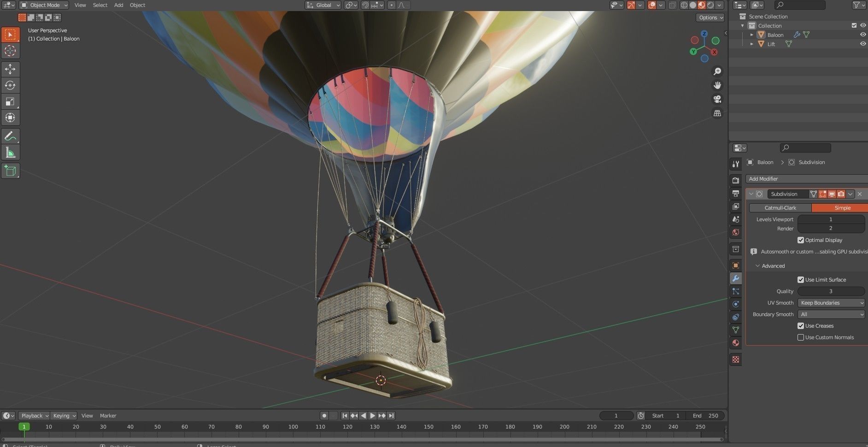Pick the Rotate tool
The width and height of the screenshot is (868, 447).
[10, 85]
